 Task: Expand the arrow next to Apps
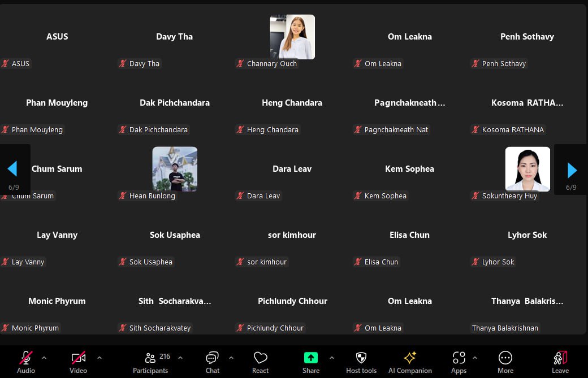click(x=475, y=358)
